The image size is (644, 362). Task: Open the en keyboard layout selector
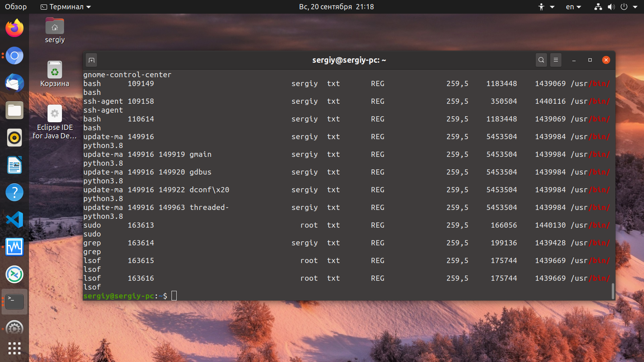[574, 7]
